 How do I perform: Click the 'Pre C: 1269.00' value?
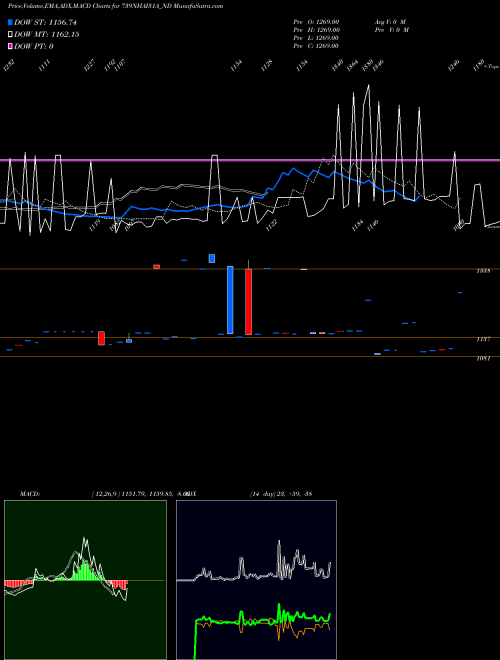[x=316, y=46]
